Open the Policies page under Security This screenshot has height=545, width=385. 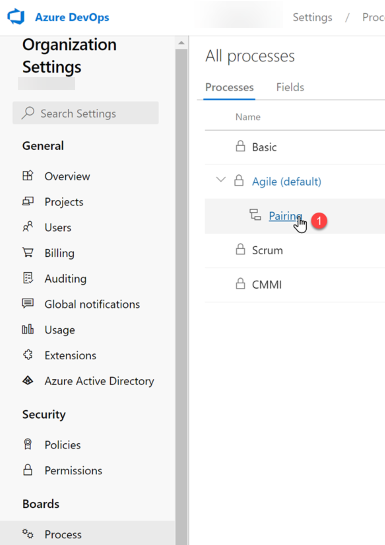(63, 445)
